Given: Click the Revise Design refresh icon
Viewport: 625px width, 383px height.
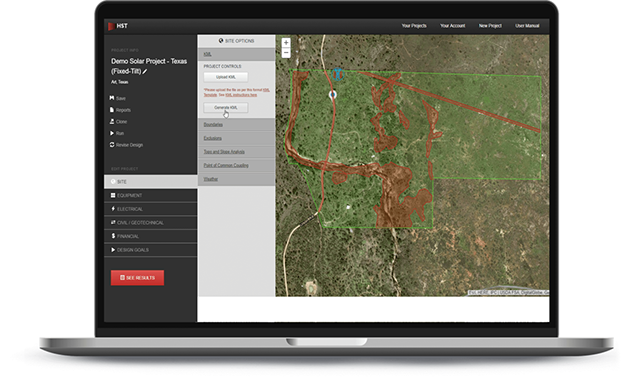Looking at the screenshot, I should click(x=112, y=145).
